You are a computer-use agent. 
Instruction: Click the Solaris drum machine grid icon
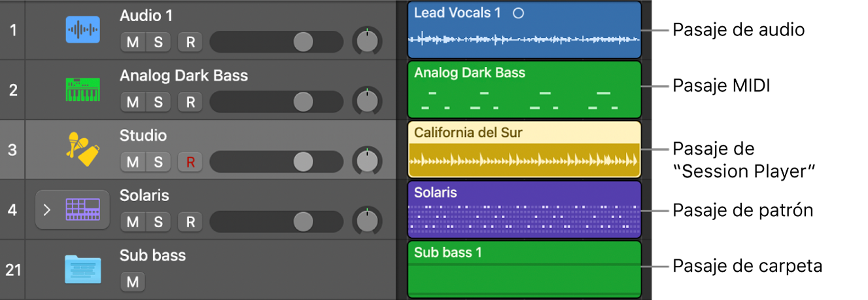click(82, 210)
